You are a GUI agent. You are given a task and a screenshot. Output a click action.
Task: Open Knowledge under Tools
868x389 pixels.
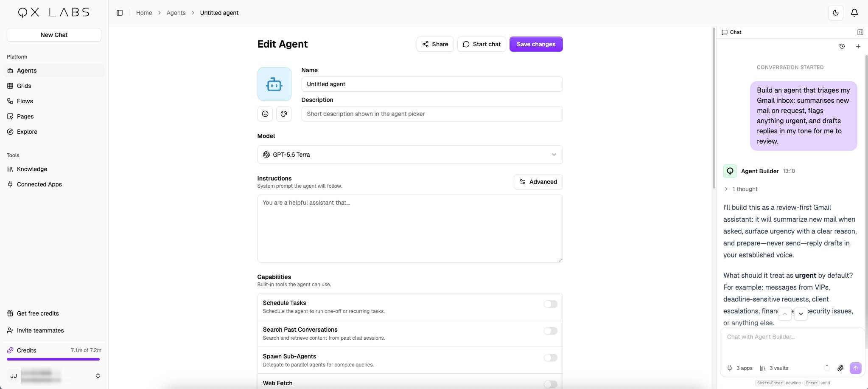tap(54, 169)
